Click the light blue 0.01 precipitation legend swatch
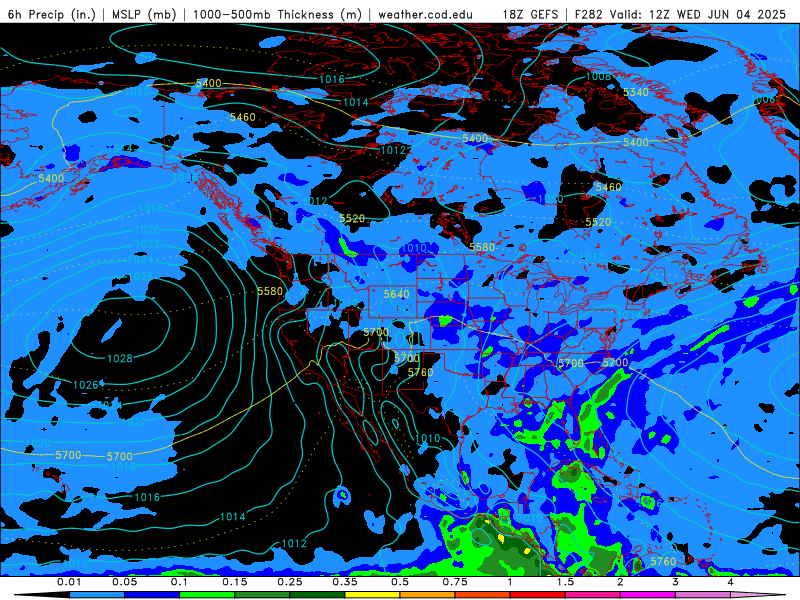Viewport: 800px width, 600px height. pyautogui.click(x=97, y=595)
